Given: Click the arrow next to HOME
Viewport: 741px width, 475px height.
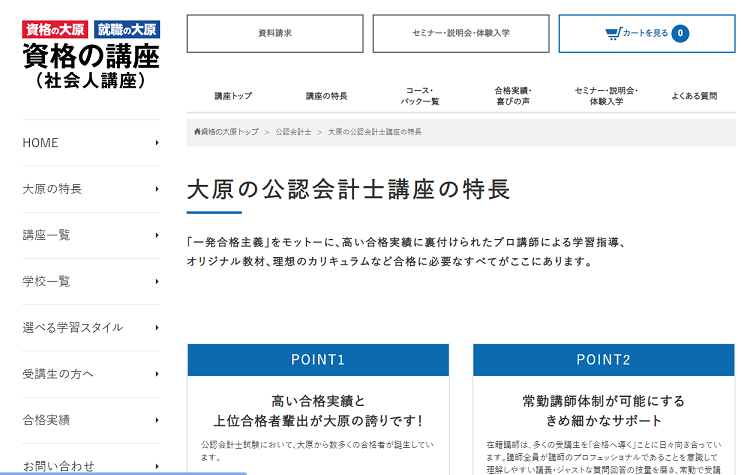Looking at the screenshot, I should coord(157,143).
